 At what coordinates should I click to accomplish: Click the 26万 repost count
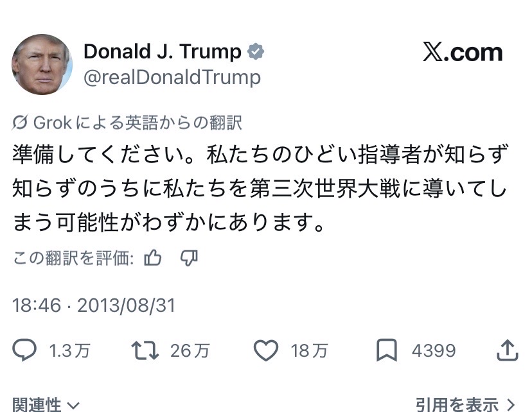[x=190, y=350]
